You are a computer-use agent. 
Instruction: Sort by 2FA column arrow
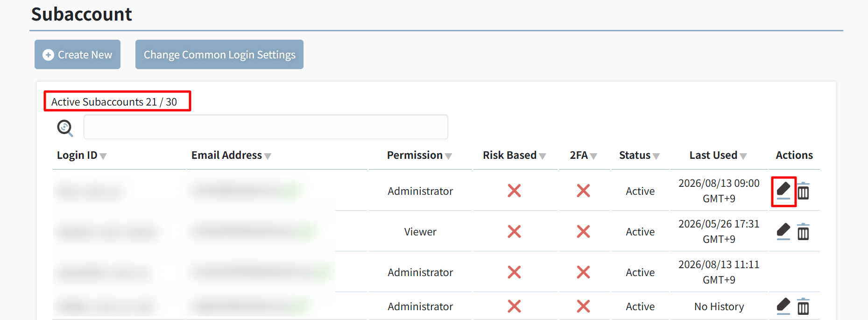593,156
